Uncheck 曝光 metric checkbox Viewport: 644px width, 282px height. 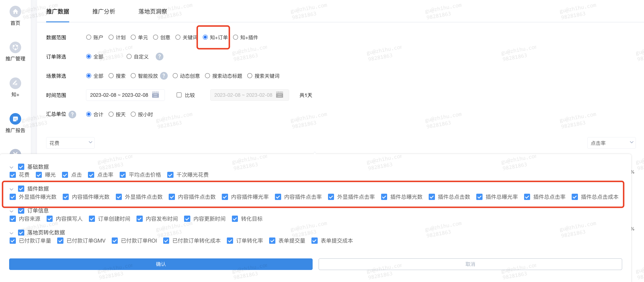pos(39,175)
